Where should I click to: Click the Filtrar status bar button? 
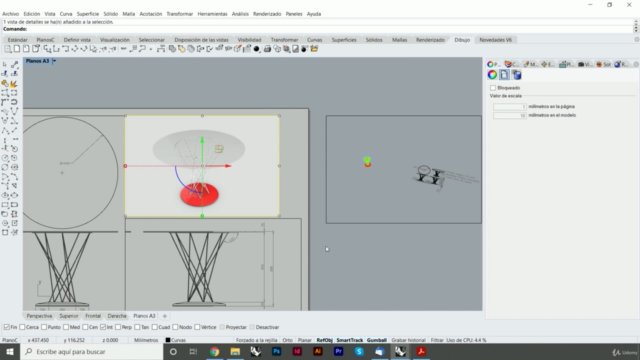(x=437, y=340)
